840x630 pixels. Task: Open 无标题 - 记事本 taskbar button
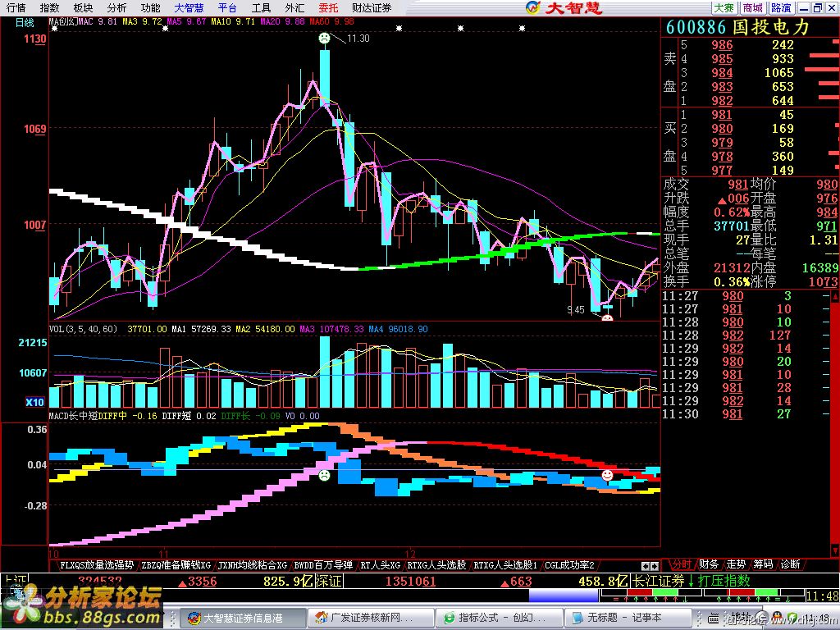click(627, 618)
